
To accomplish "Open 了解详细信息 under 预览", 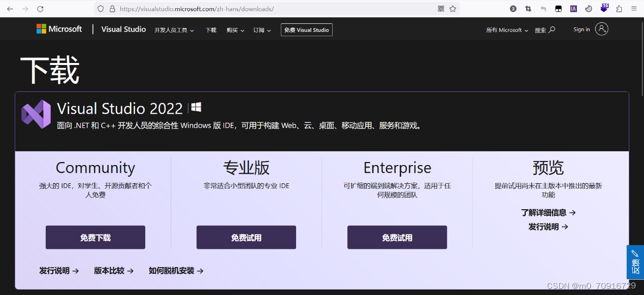I will pos(549,213).
